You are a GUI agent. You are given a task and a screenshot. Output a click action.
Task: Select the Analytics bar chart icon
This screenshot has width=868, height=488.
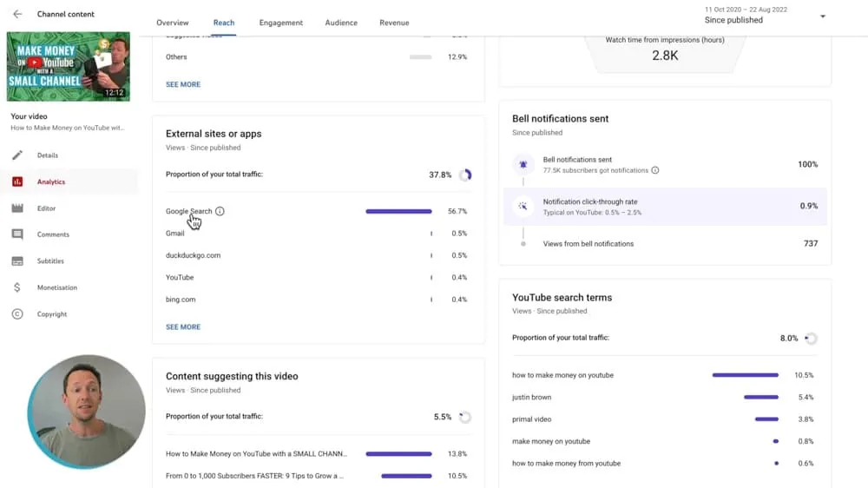point(17,182)
